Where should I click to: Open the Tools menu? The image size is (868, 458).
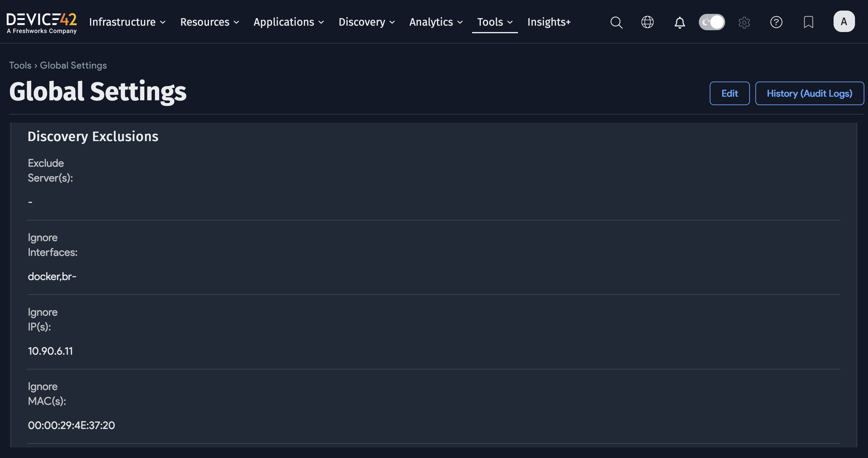(495, 22)
